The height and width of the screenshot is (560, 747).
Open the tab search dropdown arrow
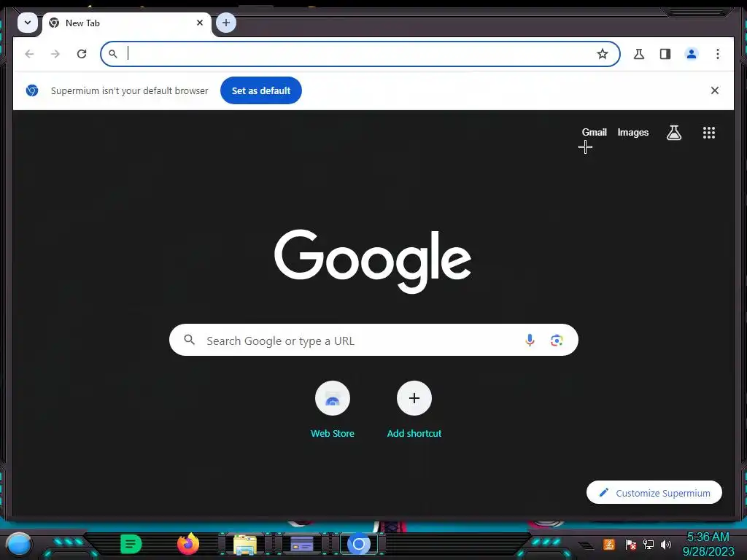28,23
